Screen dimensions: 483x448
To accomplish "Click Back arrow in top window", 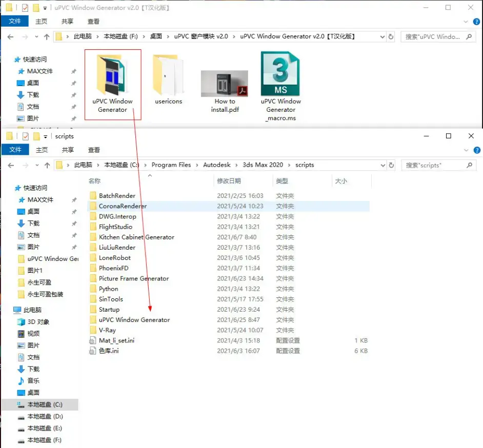I will [x=10, y=36].
